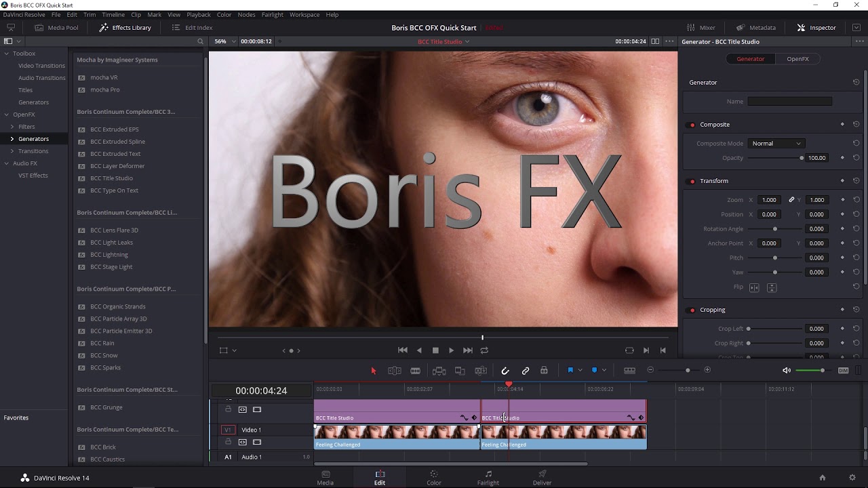Toggle timeline snapping magnet icon
The height and width of the screenshot is (488, 868).
coord(505,370)
